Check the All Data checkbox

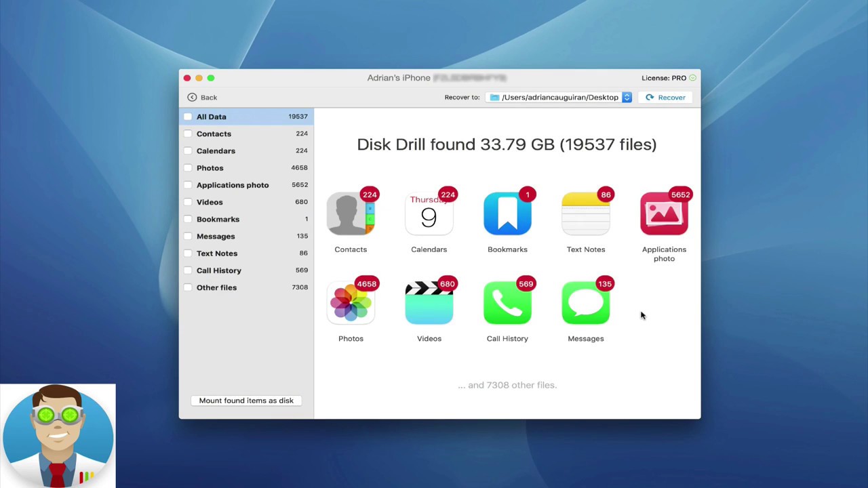click(188, 117)
